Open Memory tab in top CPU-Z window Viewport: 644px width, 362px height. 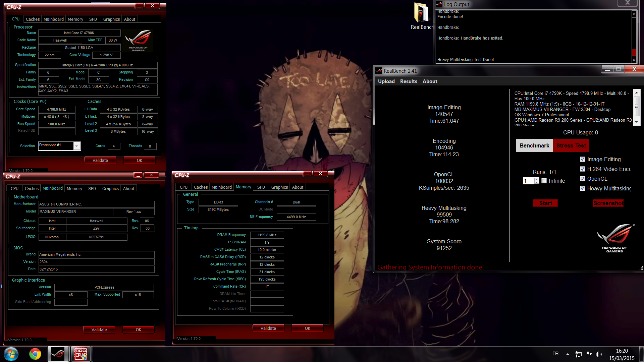[75, 19]
